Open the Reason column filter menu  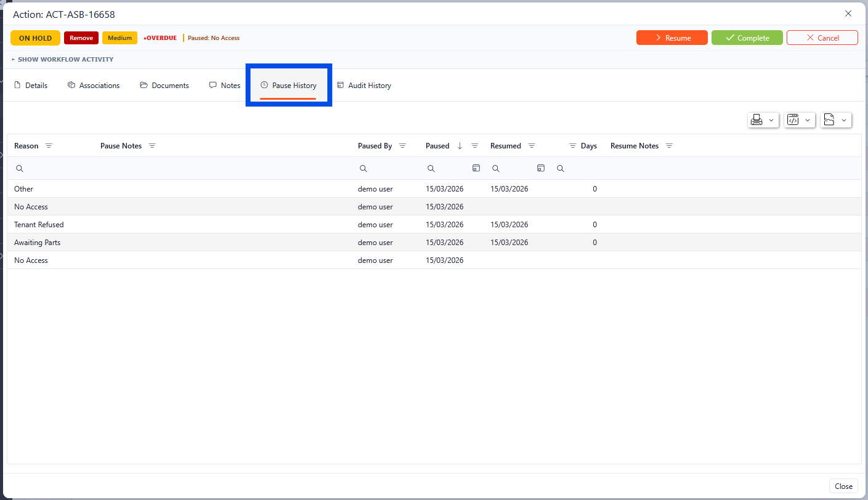click(49, 146)
